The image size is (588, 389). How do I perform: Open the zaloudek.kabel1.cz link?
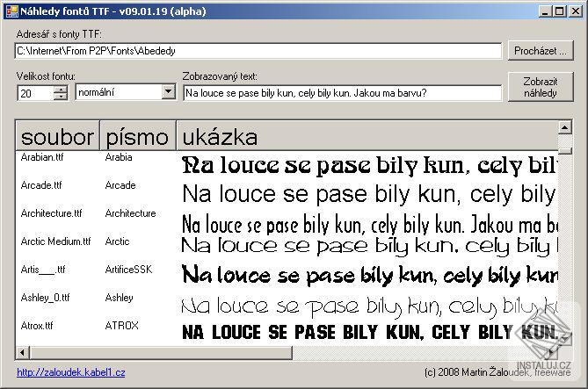(x=71, y=372)
